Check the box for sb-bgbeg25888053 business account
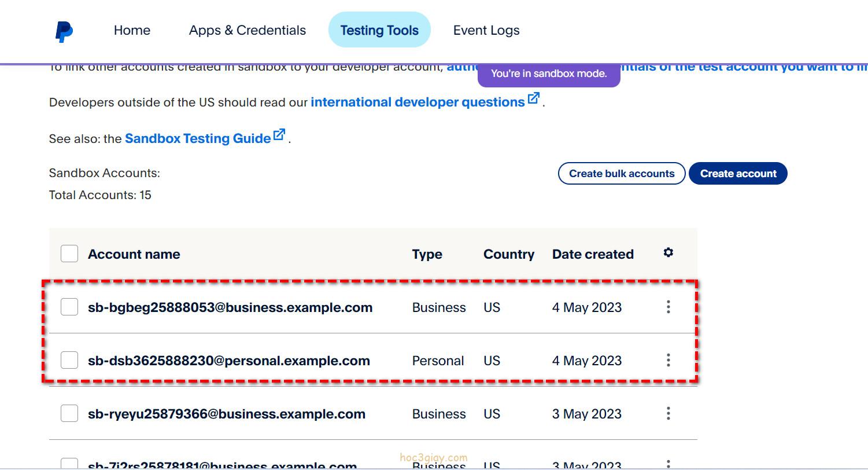Screen dimensions: 868x470 coord(69,307)
